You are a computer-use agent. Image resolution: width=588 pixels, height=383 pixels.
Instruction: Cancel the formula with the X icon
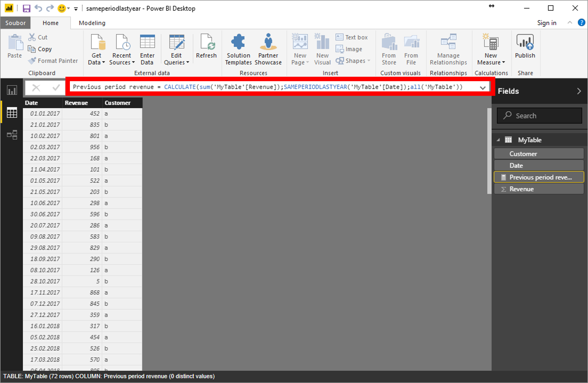[x=36, y=88]
